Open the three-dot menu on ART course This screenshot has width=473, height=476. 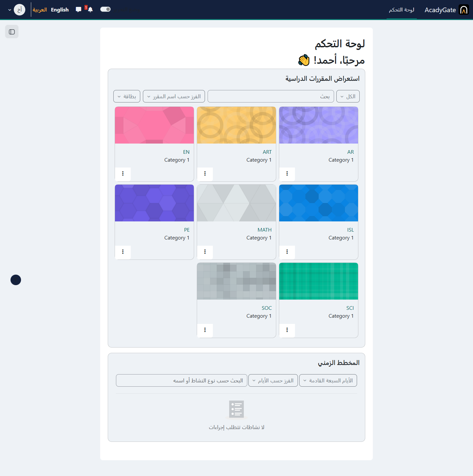coord(205,173)
